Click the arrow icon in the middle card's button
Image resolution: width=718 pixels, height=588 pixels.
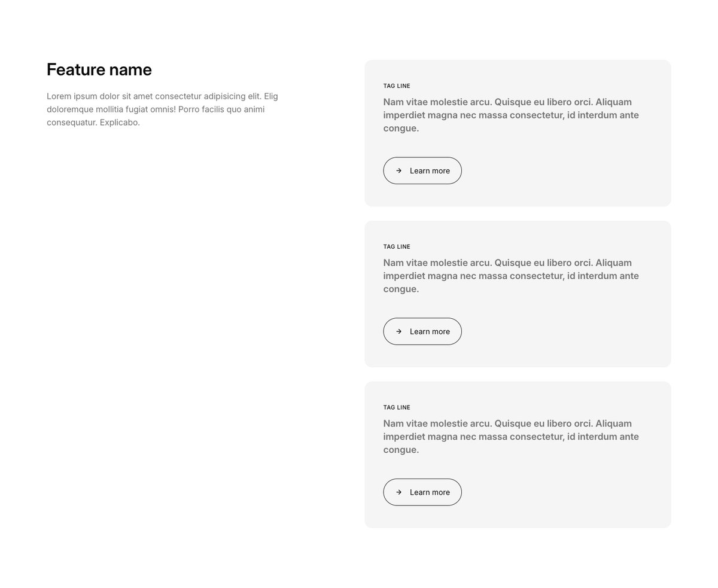pos(399,331)
